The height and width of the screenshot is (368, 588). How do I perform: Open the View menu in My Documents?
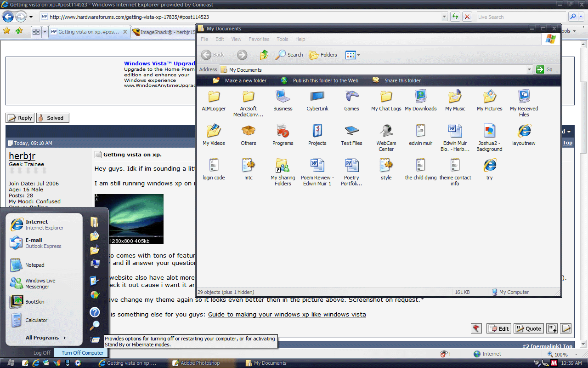coord(236,39)
